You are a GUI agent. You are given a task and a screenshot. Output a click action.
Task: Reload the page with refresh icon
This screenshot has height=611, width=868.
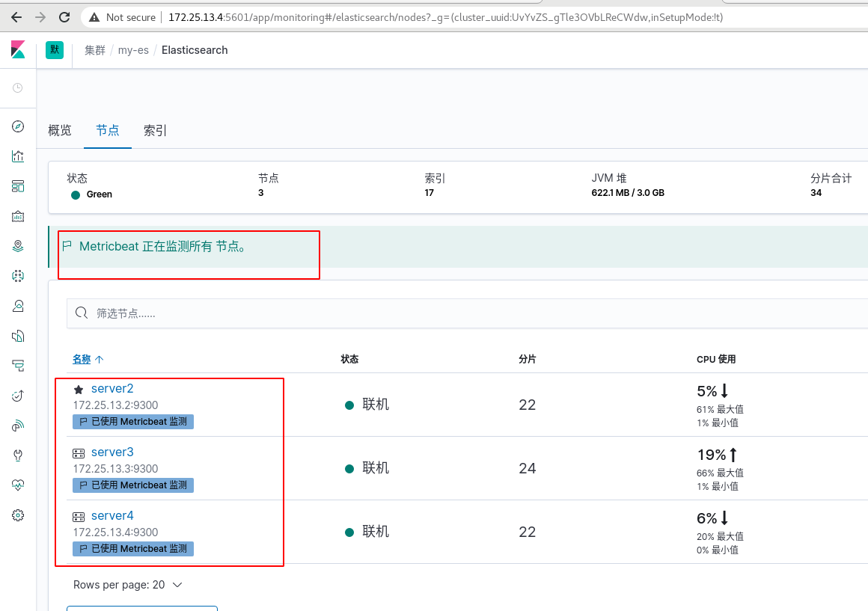[64, 17]
